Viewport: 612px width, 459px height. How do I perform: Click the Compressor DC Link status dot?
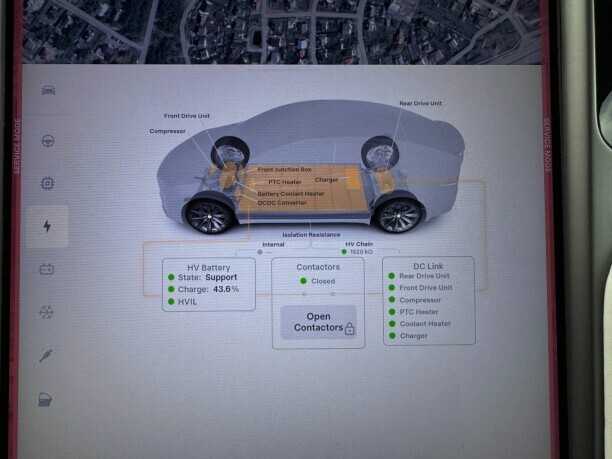coord(392,300)
